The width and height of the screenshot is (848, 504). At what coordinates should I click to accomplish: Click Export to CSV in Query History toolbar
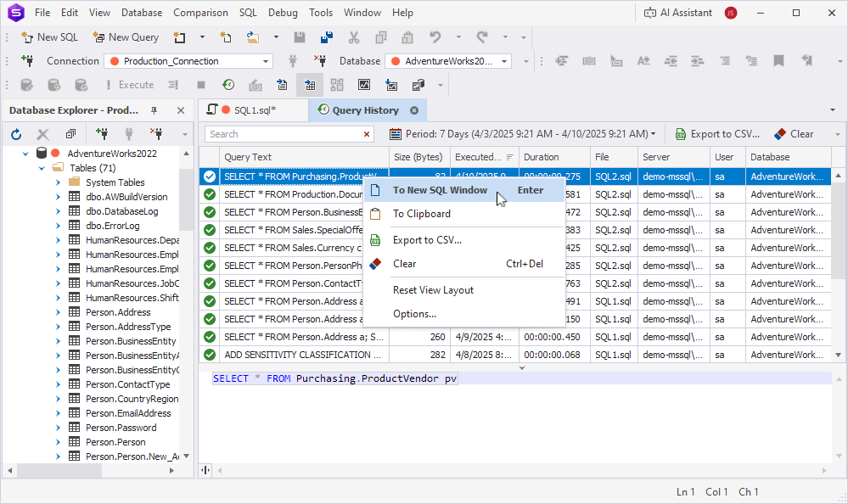[x=717, y=133]
